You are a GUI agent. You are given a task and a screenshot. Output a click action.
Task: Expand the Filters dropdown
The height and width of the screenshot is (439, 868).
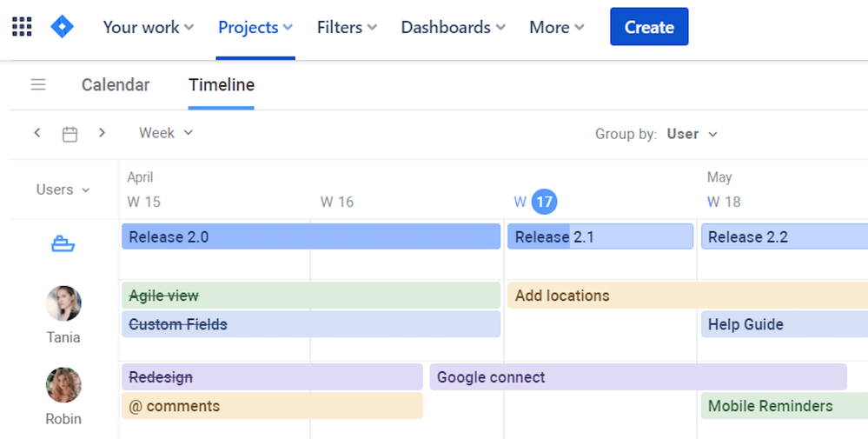tap(347, 27)
